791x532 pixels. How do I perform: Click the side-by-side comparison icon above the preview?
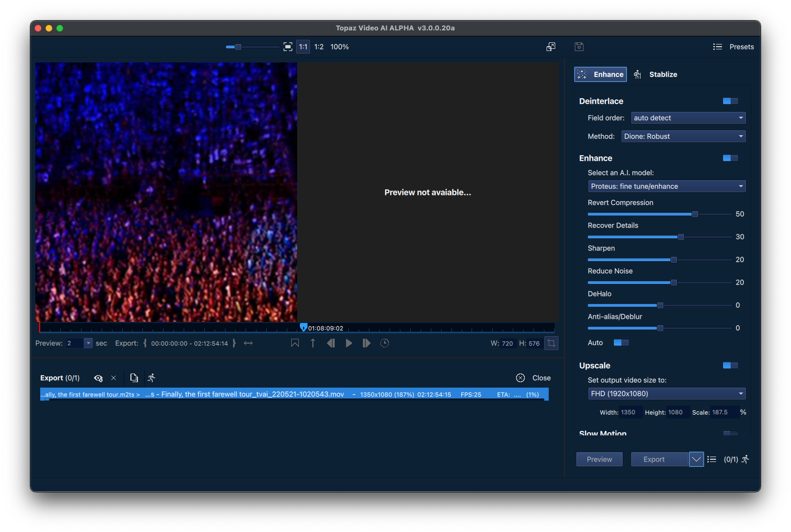[x=550, y=47]
